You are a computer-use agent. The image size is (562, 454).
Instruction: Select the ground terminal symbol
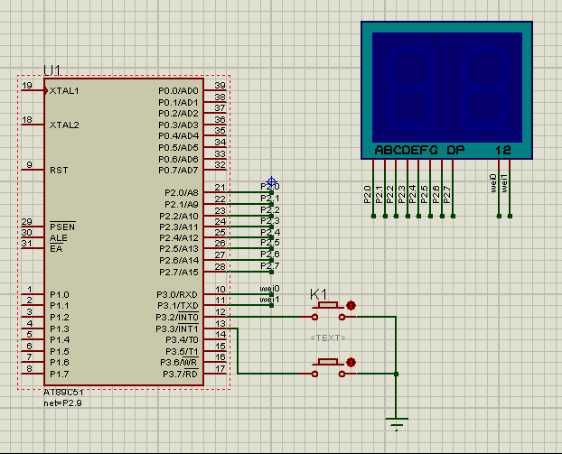[x=396, y=424]
